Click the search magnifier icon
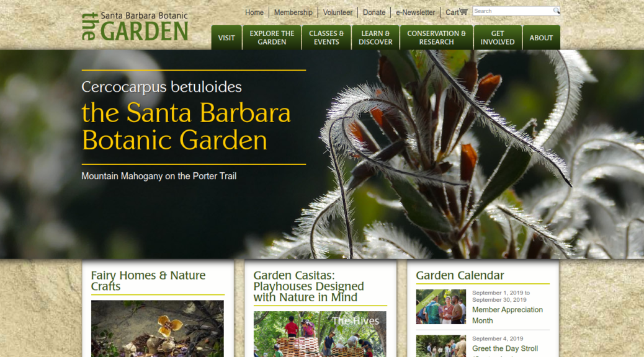644x357 pixels. click(x=556, y=11)
